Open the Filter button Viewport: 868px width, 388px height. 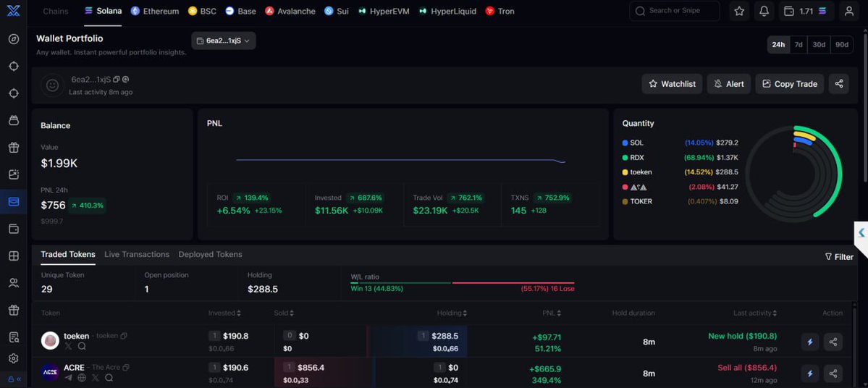(839, 257)
